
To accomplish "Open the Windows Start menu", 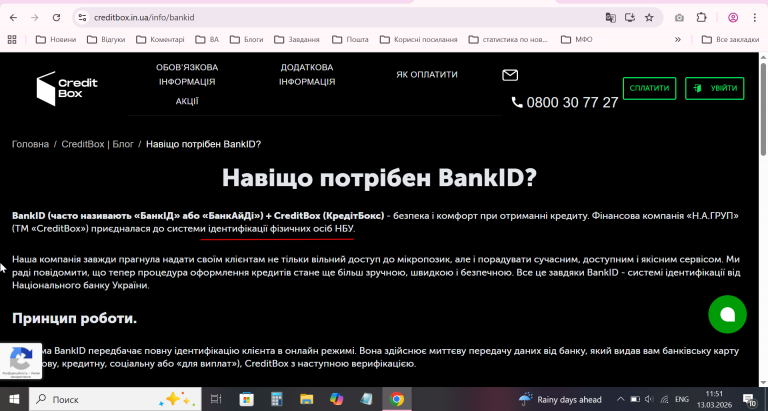I will (14, 399).
